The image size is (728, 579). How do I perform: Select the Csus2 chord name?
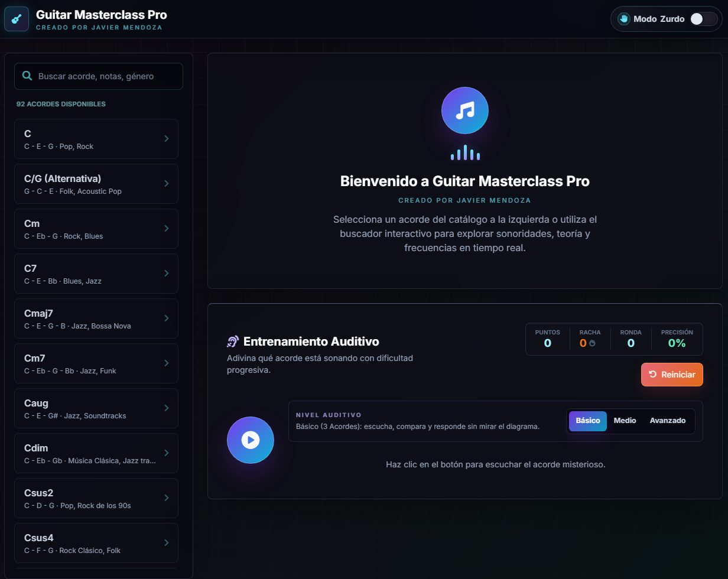[x=39, y=493]
